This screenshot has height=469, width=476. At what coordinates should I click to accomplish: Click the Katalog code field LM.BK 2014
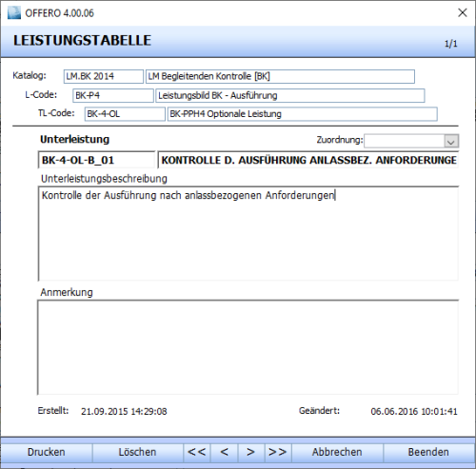104,76
